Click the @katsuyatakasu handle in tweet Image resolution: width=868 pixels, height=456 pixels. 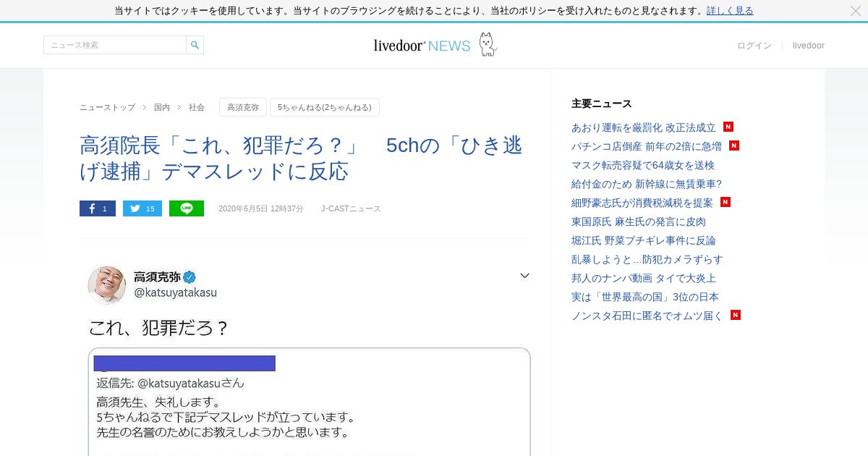[x=175, y=293]
